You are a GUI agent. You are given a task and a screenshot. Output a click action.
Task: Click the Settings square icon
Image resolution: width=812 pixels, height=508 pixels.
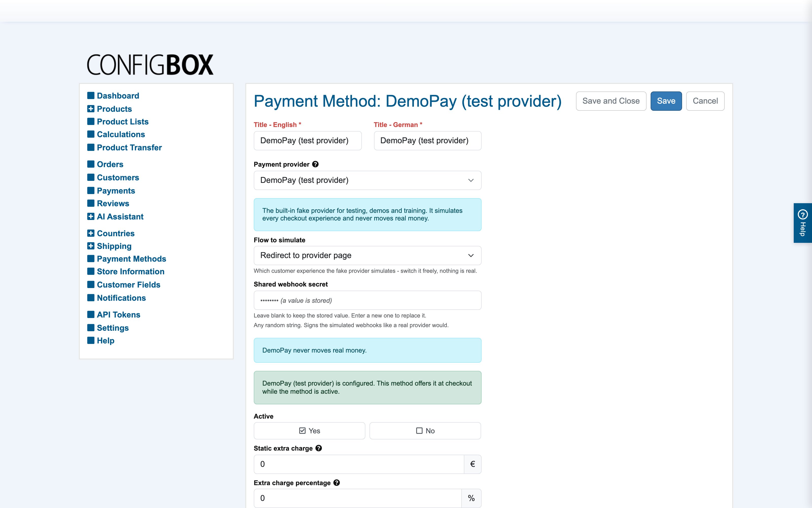pos(91,328)
